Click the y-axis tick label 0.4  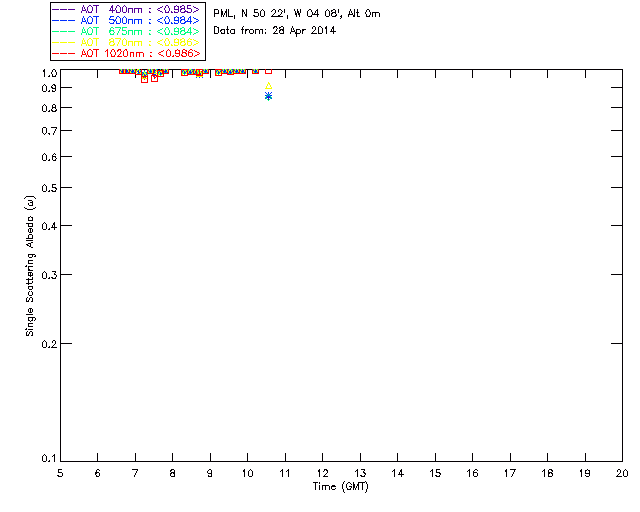49,226
